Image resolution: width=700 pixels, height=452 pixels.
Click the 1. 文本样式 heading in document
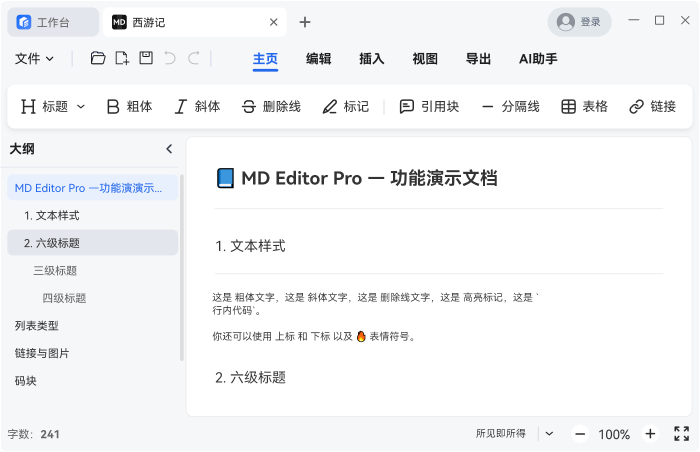tap(250, 246)
